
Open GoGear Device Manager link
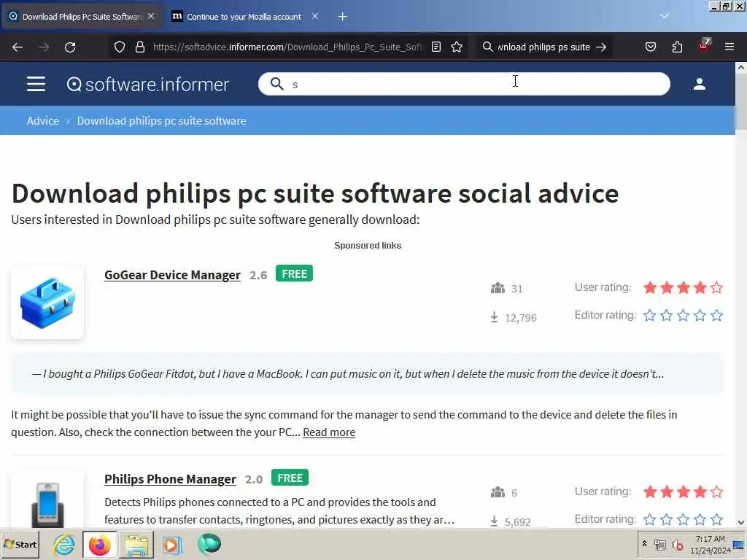172,275
